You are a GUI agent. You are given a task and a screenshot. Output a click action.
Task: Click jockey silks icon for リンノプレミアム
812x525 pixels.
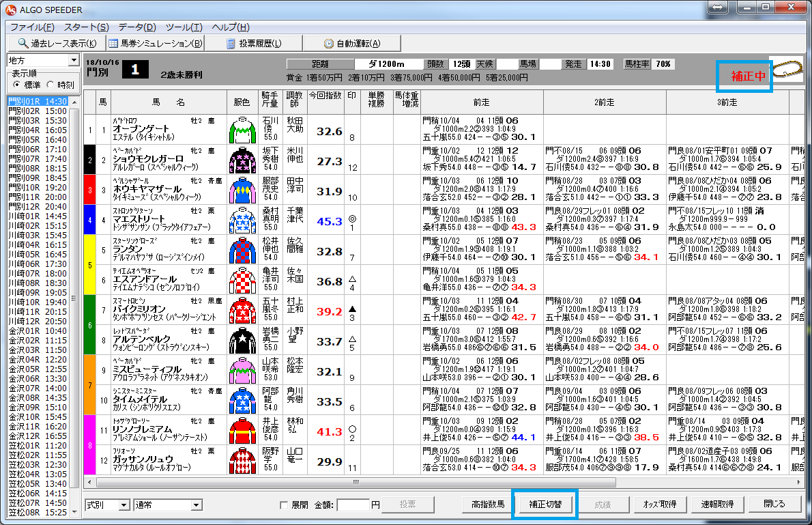(242, 431)
